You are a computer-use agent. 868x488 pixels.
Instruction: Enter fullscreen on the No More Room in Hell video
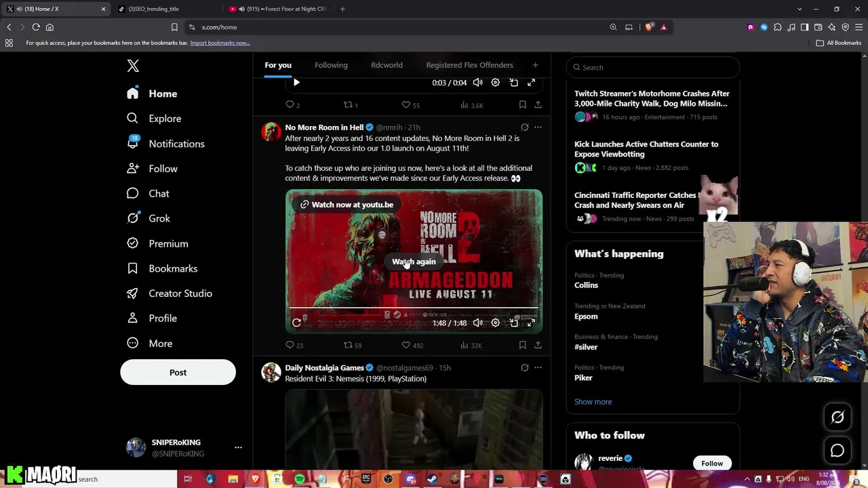[x=531, y=323]
